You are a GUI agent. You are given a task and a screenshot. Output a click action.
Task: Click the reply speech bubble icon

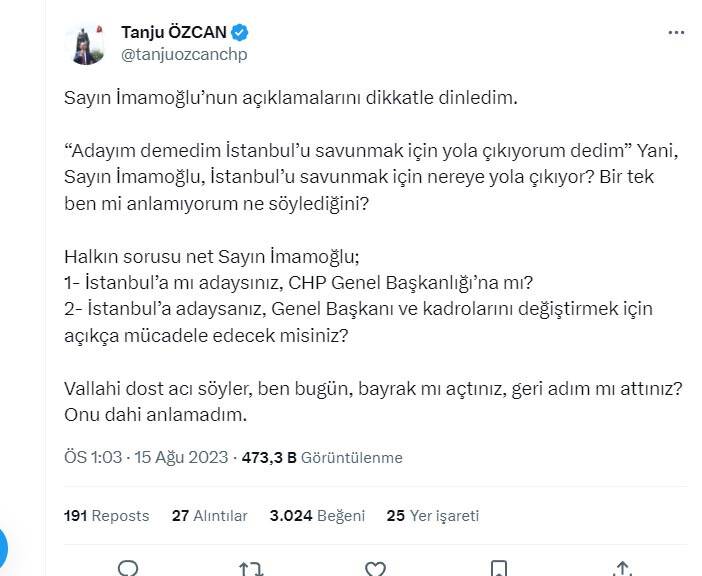tap(128, 569)
